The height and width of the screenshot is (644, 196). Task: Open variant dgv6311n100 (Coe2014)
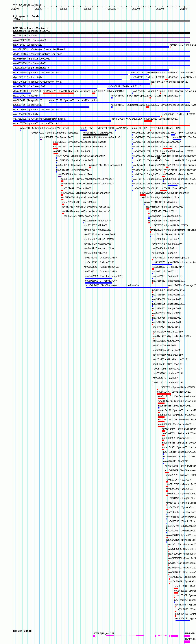click(27, 91)
